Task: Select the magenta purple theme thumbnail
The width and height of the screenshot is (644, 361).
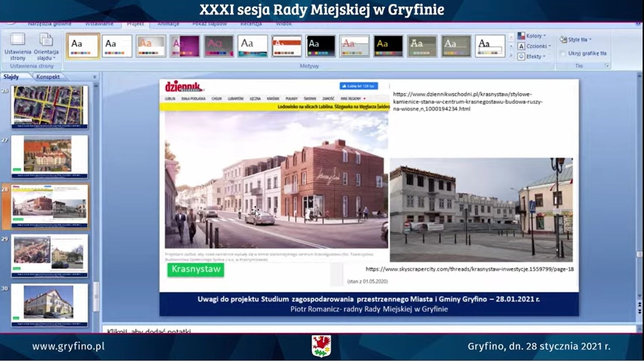Action: [184, 46]
